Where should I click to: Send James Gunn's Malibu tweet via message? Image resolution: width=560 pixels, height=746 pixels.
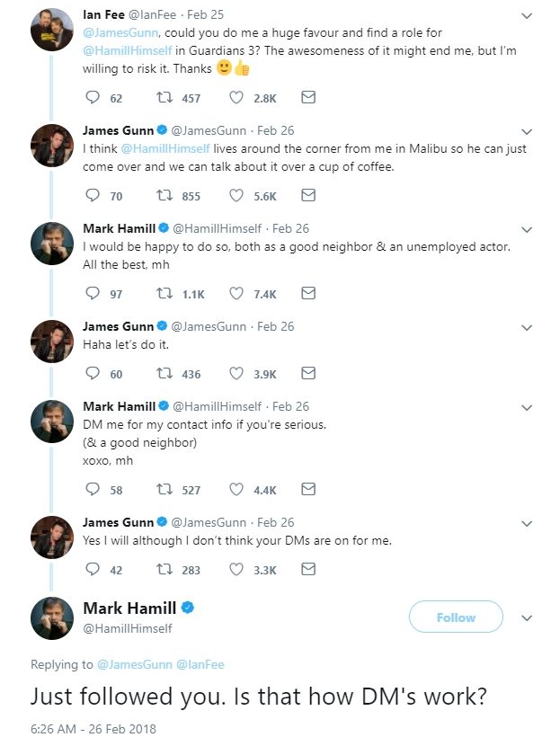point(307,195)
